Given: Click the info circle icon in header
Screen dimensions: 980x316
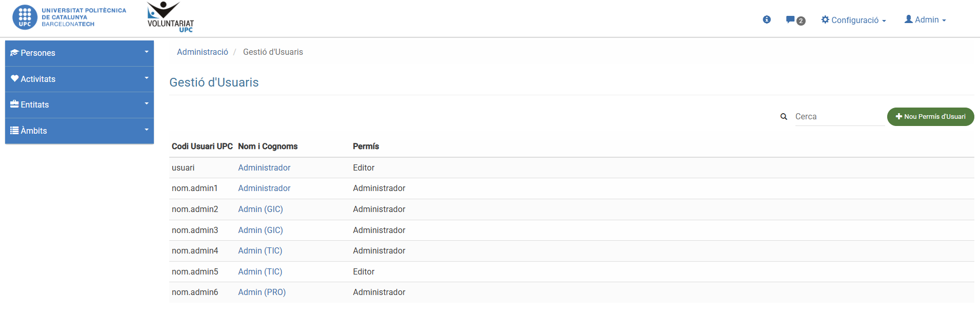Looking at the screenshot, I should coord(767,19).
